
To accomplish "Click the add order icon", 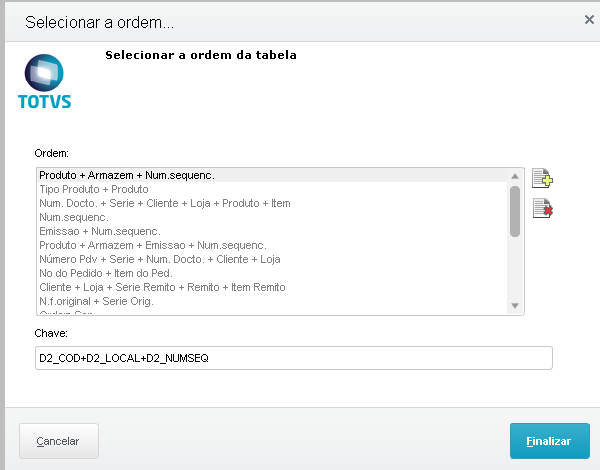I will 542,179.
